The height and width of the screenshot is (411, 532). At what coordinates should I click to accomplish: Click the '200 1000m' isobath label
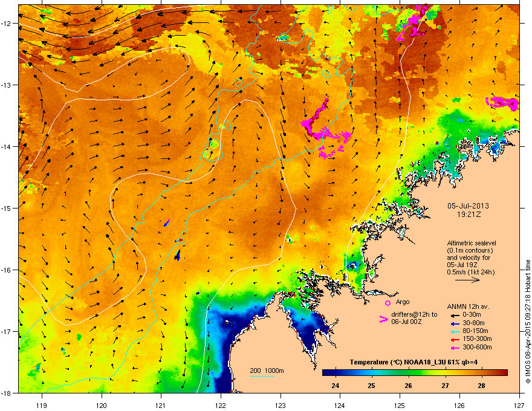267,371
